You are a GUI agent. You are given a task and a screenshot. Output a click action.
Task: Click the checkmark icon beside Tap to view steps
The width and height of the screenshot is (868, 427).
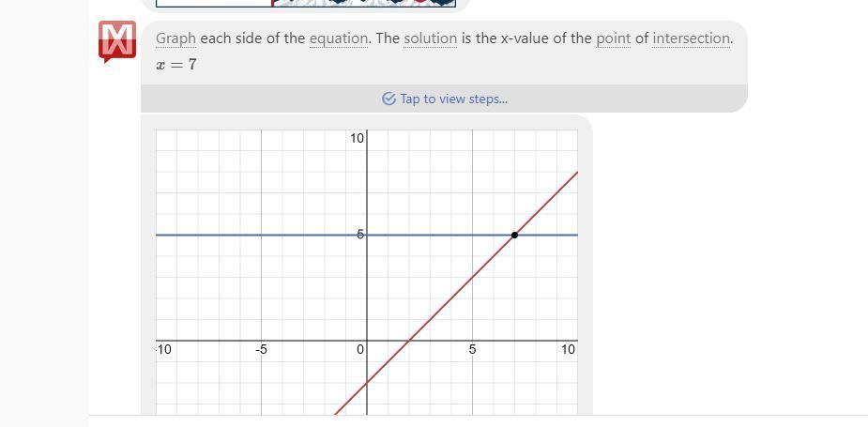point(389,99)
